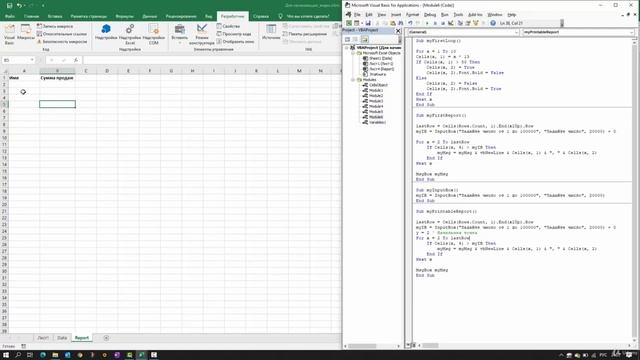Add a new sheet with the plus button
Viewport: 640px width, 360px height.
pyautogui.click(x=106, y=338)
